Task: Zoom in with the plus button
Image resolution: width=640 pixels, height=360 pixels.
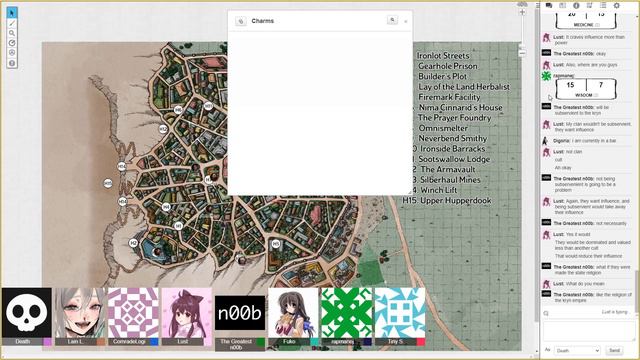Action: point(522,12)
